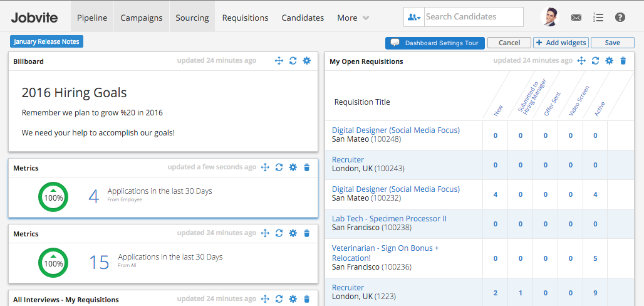Open the user profile avatar menu

pos(549,17)
